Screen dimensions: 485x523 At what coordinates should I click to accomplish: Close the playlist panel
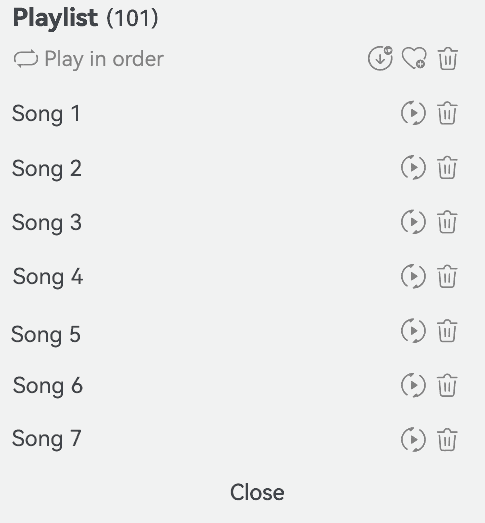tap(257, 492)
